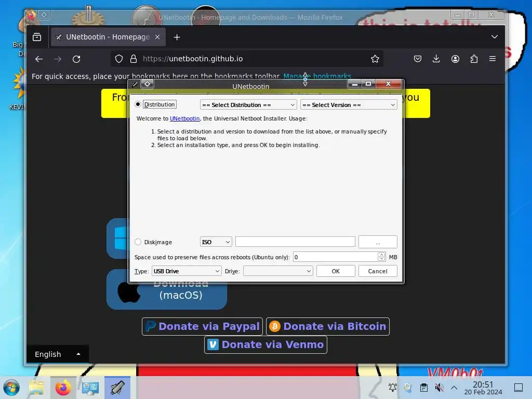Viewport: 532px width, 399px height.
Task: Click the Firefox taskbar icon
Action: coord(63,388)
